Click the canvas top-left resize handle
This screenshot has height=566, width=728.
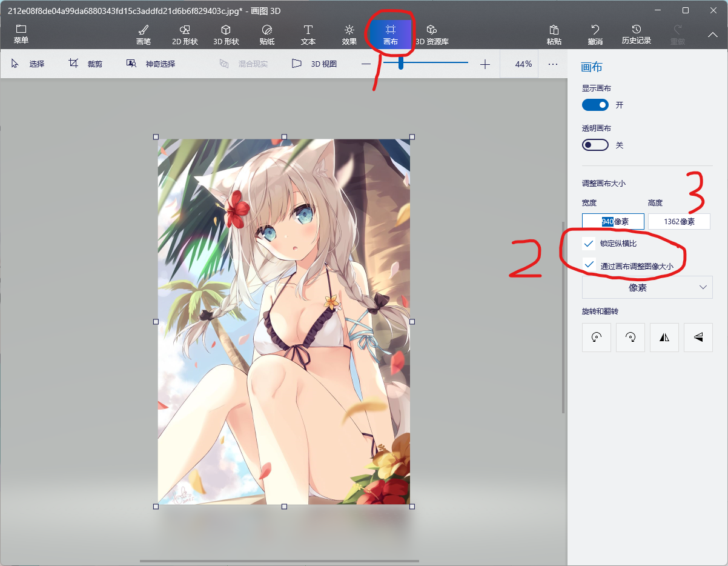pos(156,137)
